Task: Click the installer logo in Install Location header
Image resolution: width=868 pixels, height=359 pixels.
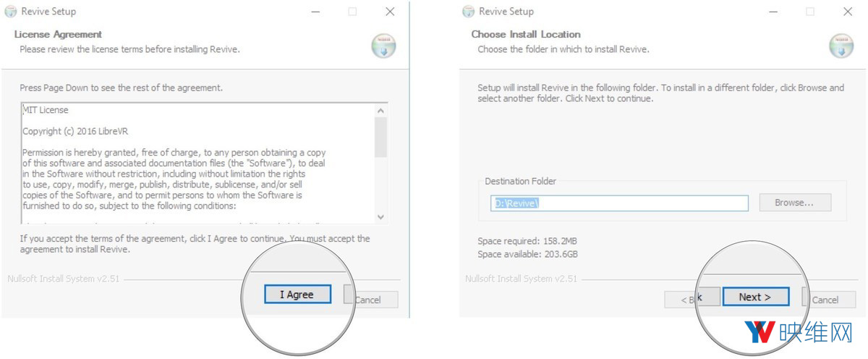Action: click(x=841, y=45)
